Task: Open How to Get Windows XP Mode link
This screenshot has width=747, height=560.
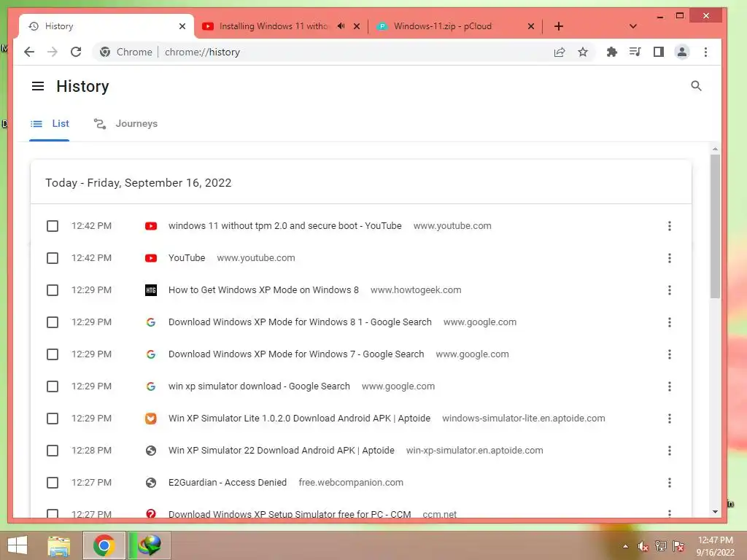Action: click(x=263, y=290)
